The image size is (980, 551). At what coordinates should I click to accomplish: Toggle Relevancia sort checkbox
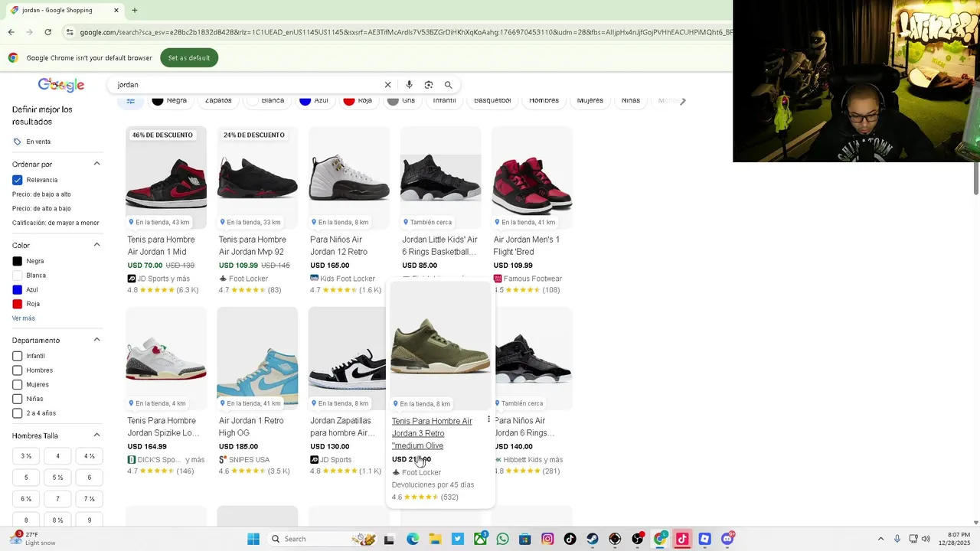(17, 180)
